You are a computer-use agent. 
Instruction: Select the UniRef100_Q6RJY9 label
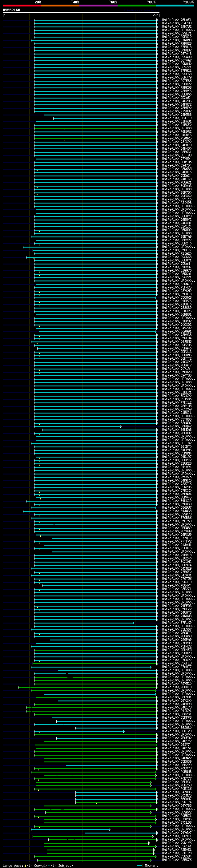pyautogui.click(x=176, y=78)
